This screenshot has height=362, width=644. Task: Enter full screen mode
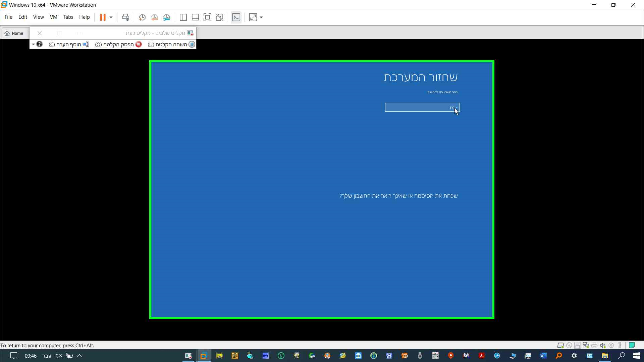click(x=207, y=17)
